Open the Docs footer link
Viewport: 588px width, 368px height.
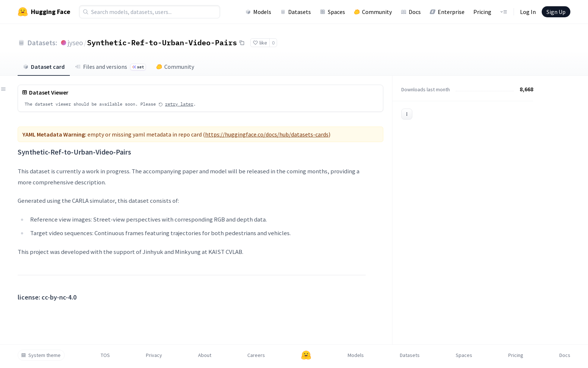pos(565,355)
